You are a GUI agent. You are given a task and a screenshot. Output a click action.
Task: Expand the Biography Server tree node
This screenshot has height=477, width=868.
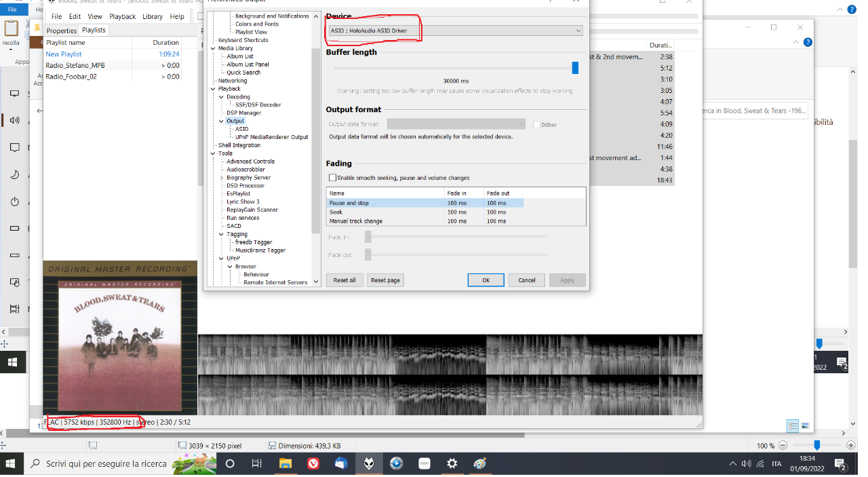pyautogui.click(x=221, y=178)
